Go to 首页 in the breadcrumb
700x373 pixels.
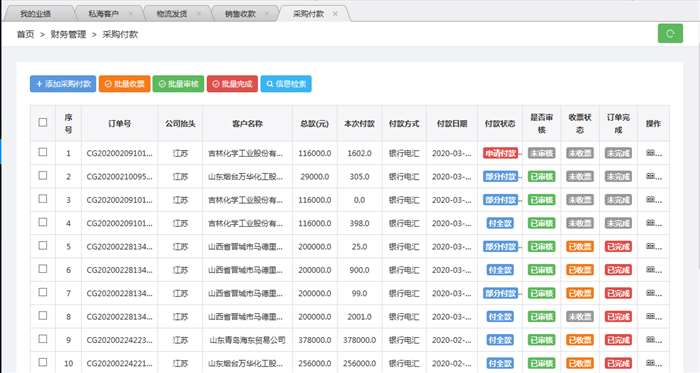click(25, 34)
